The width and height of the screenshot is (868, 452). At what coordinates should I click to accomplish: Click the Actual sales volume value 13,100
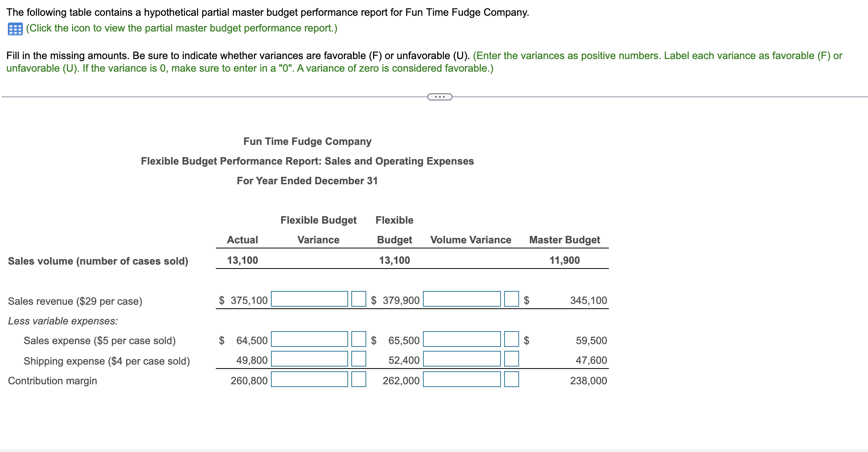[x=243, y=260]
